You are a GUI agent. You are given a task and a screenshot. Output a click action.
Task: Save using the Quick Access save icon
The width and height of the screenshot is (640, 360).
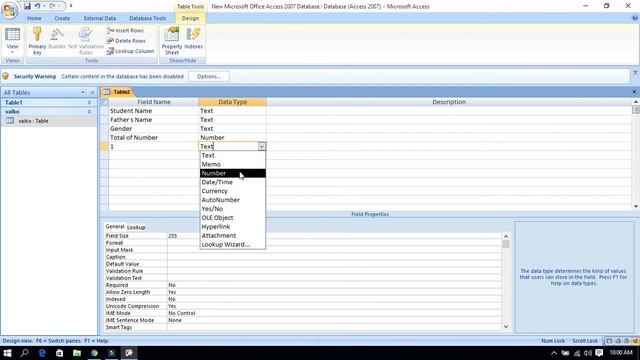[x=27, y=6]
